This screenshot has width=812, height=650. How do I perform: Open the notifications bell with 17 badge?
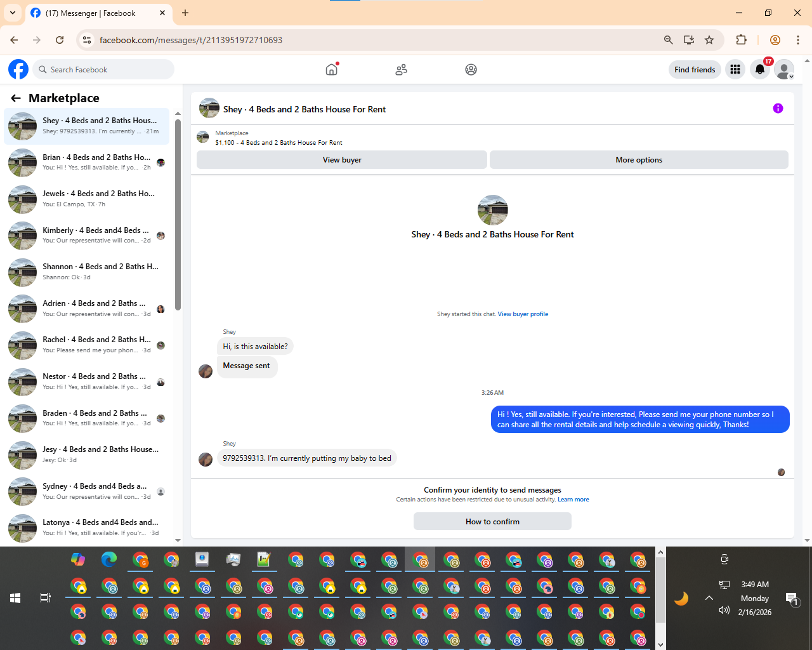(x=760, y=70)
